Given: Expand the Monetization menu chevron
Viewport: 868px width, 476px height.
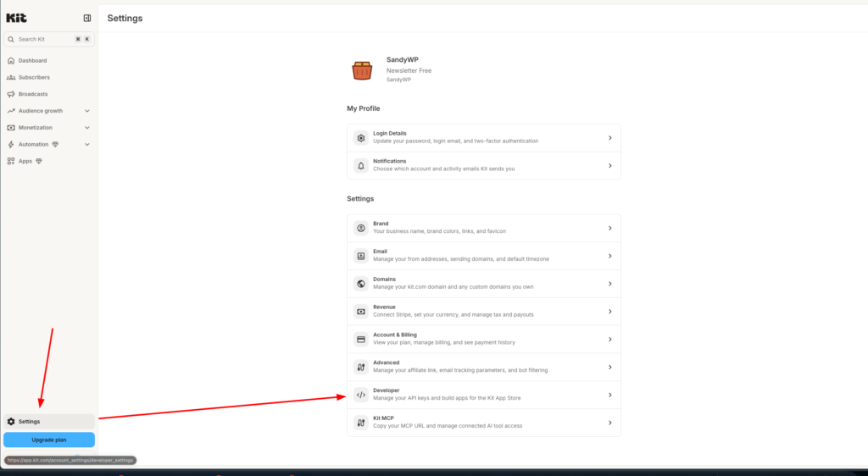Looking at the screenshot, I should click(x=87, y=128).
